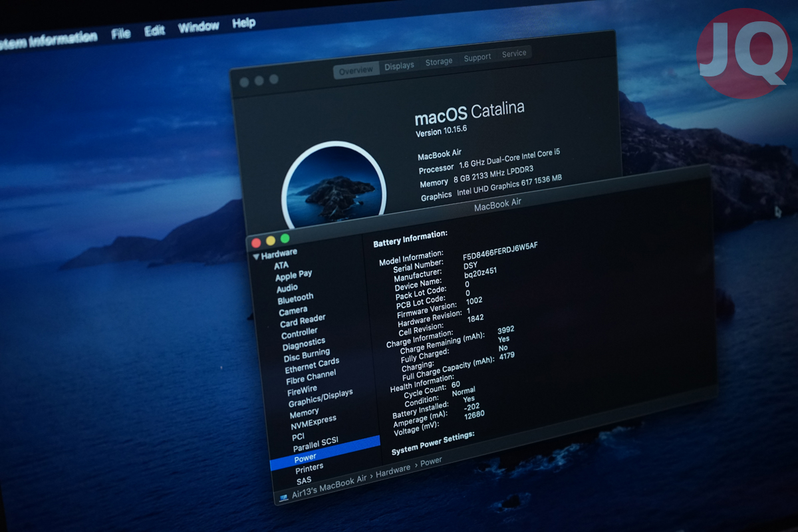This screenshot has height=532, width=798.
Task: Click the macOS Catalina title text
Action: tap(469, 113)
